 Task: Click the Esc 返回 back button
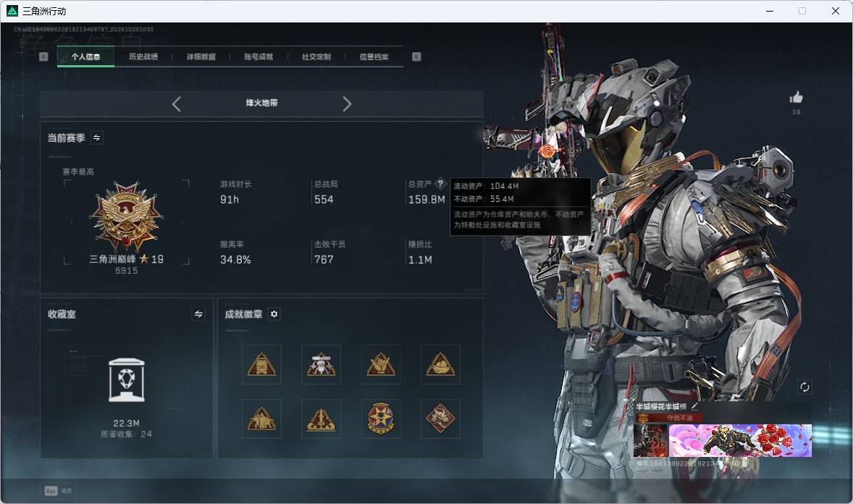click(58, 491)
